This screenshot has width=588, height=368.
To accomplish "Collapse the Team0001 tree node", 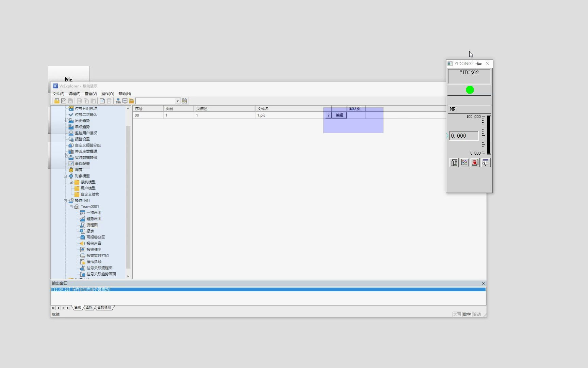I will pyautogui.click(x=71, y=207).
